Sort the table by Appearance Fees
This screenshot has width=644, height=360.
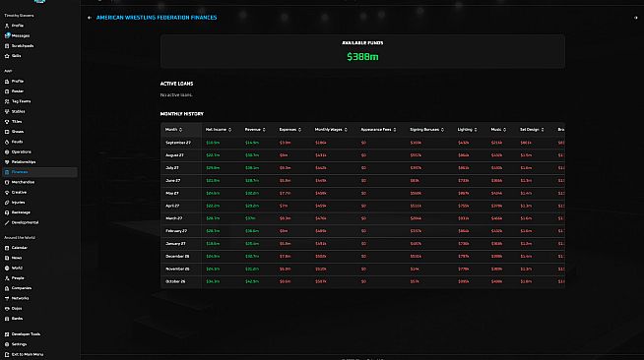tap(378, 130)
